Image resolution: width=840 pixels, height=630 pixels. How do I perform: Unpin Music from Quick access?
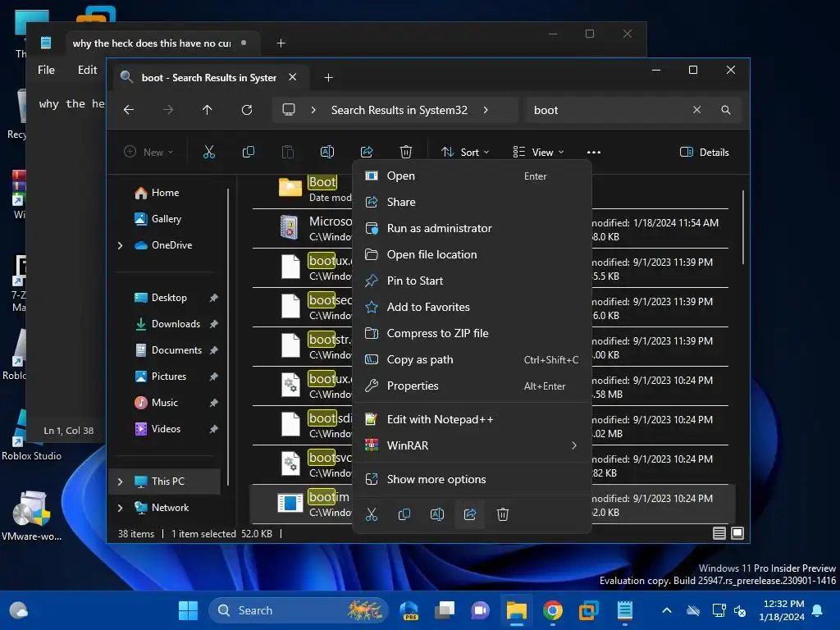(214, 403)
